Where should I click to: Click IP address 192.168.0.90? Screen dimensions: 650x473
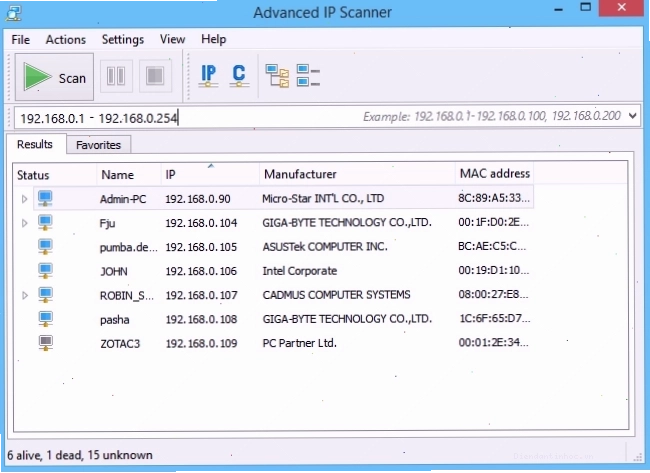(x=198, y=199)
